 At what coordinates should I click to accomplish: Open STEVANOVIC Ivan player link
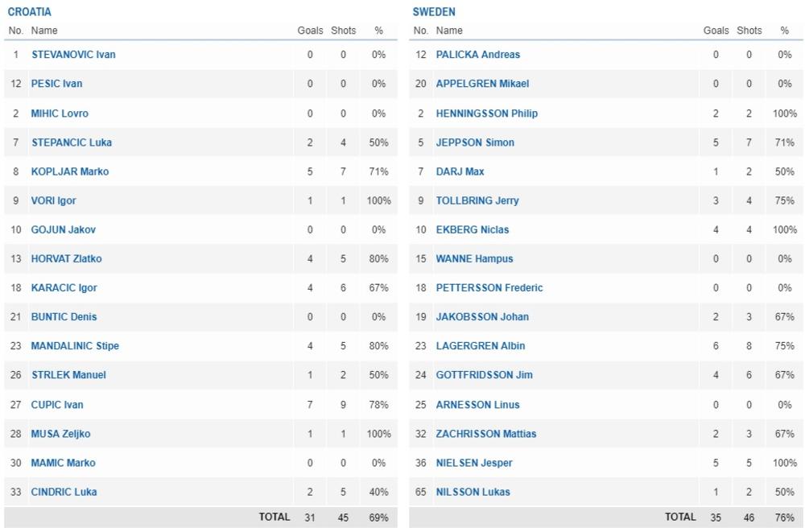(x=73, y=55)
